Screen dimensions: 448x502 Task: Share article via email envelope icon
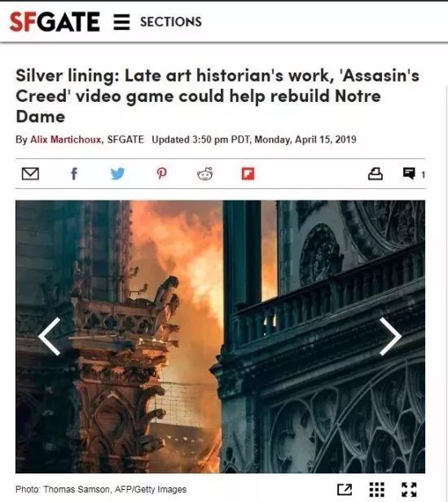click(x=30, y=174)
